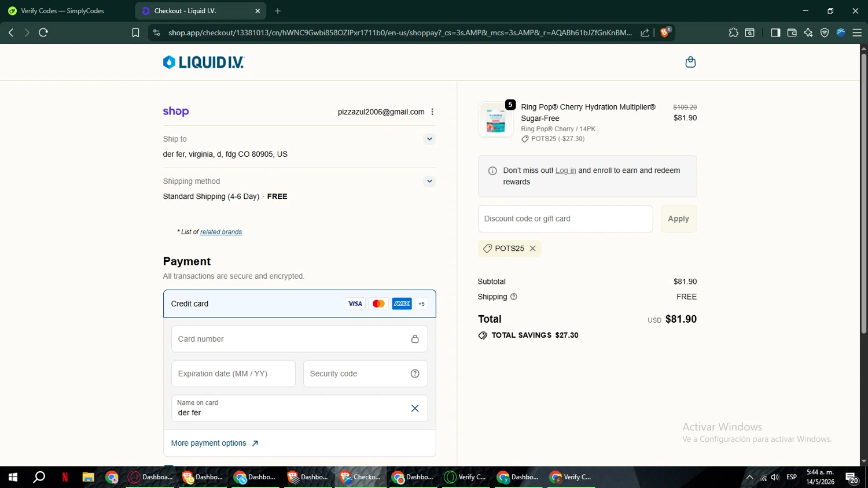This screenshot has height=488, width=868.
Task: Focus the Card number field
Action: (x=300, y=339)
